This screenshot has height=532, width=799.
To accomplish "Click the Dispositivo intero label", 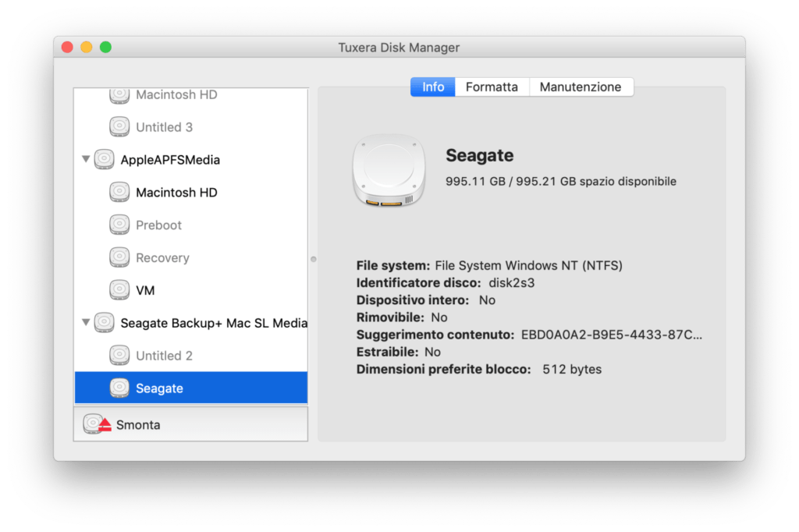I will pyautogui.click(x=413, y=300).
